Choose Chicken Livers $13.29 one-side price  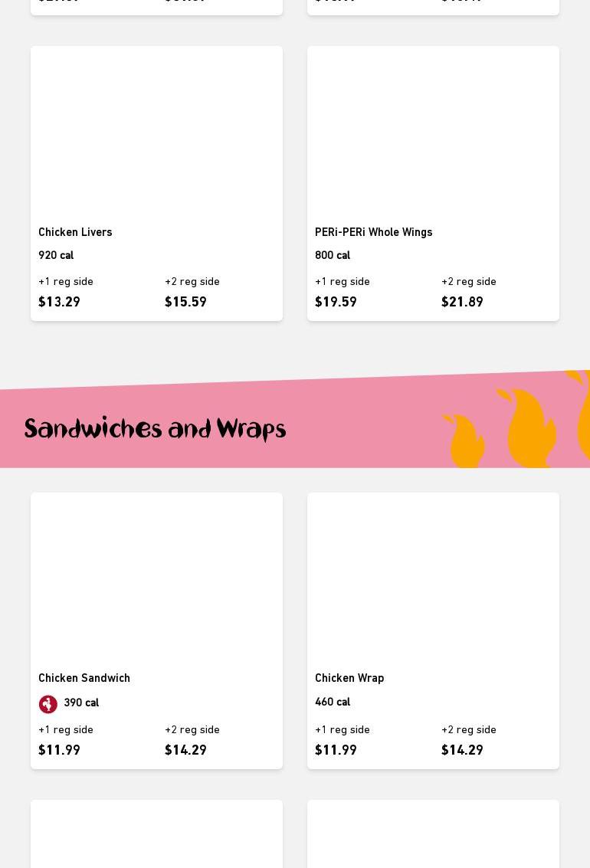tap(59, 302)
